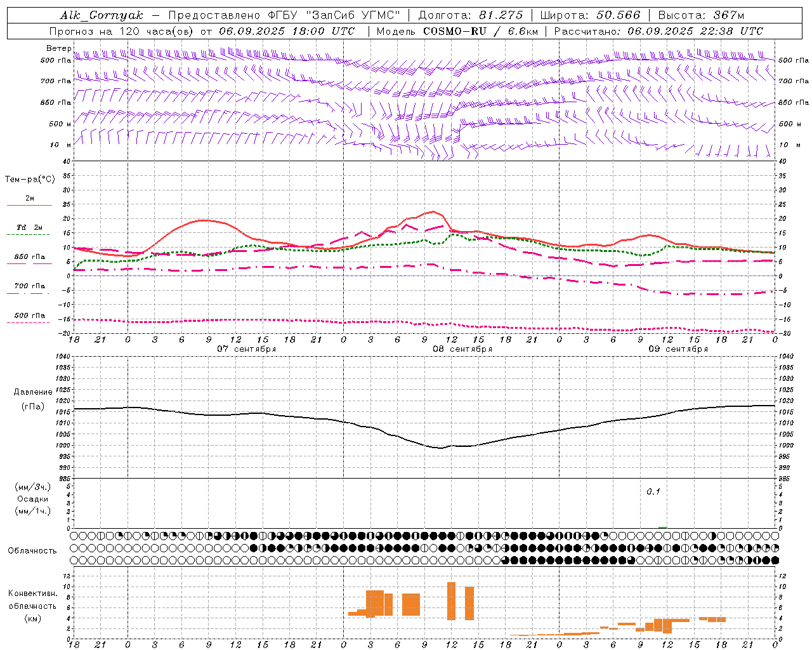Click the 'Осадки' precipitation label
The width and height of the screenshot is (812, 650).
[33, 499]
